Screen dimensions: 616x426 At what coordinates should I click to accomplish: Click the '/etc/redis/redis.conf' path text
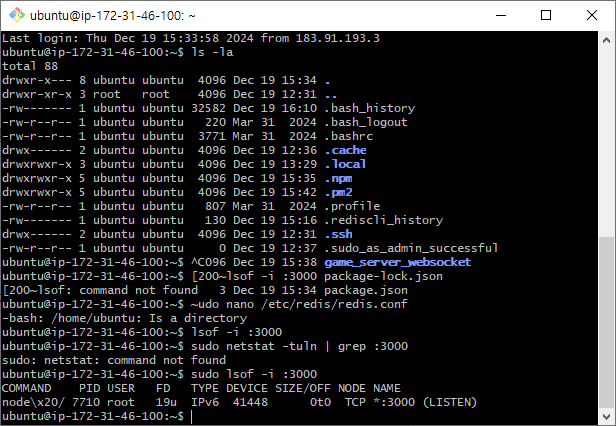tap(335, 304)
